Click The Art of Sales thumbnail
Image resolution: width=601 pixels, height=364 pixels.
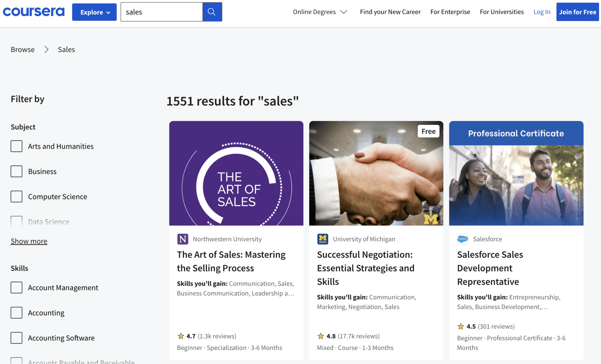tap(236, 173)
